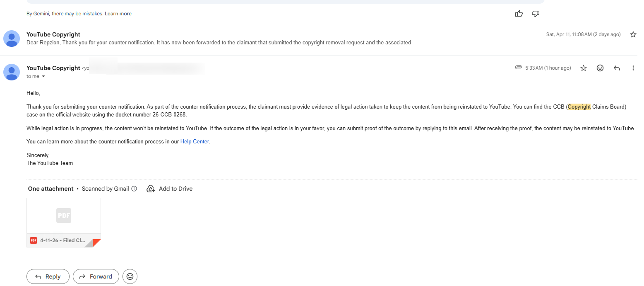This screenshot has height=286, width=644.
Task: Open the Help Center link
Action: coord(195,142)
